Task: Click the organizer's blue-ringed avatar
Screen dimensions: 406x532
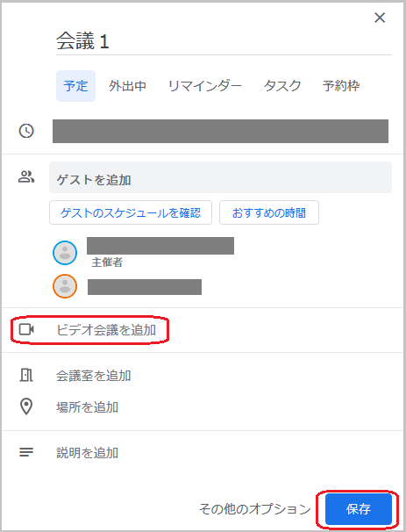Action: point(65,253)
